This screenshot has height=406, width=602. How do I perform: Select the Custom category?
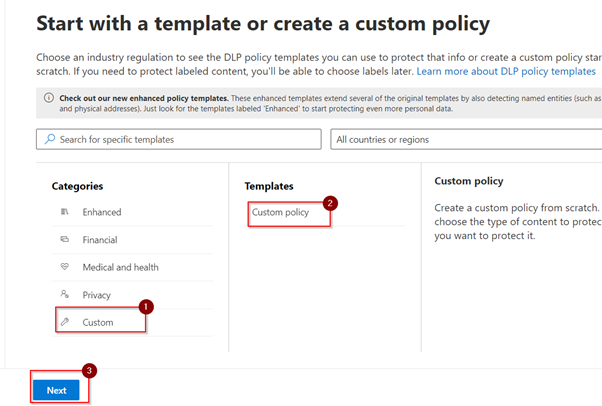[x=98, y=322]
